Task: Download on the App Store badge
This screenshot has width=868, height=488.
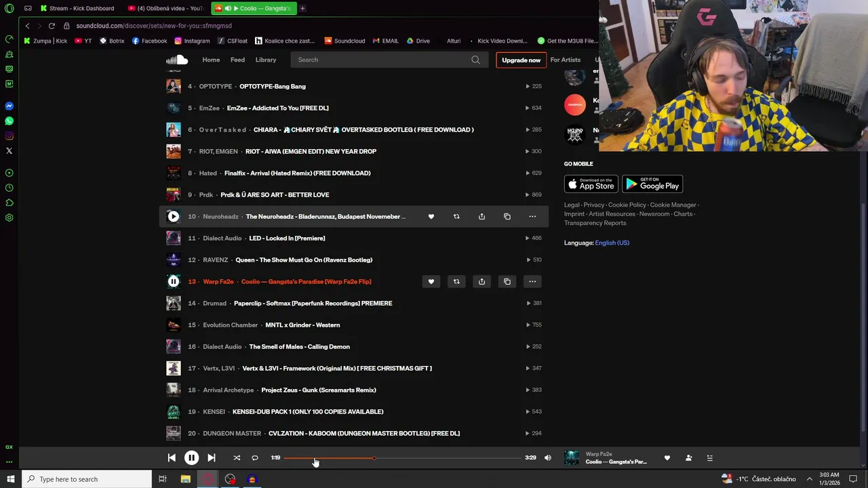Action: coord(591,184)
